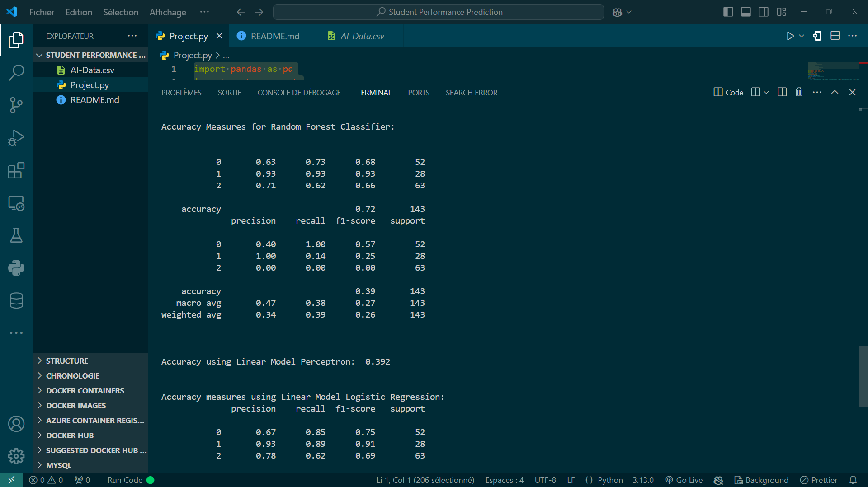Open run options dropdown next to play
Screen dimensions: 868x487
pos(802,36)
